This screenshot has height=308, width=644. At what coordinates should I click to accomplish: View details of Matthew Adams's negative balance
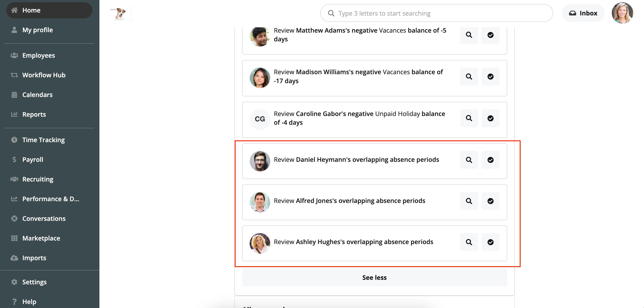469,35
